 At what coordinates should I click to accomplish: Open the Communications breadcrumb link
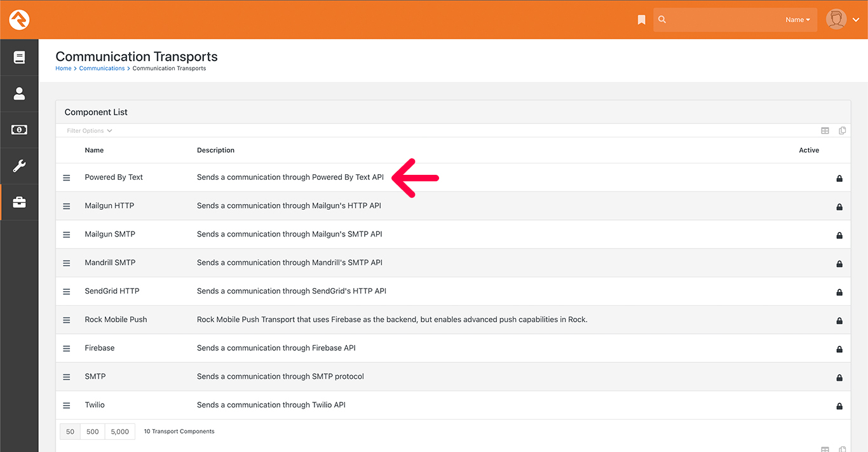click(102, 68)
